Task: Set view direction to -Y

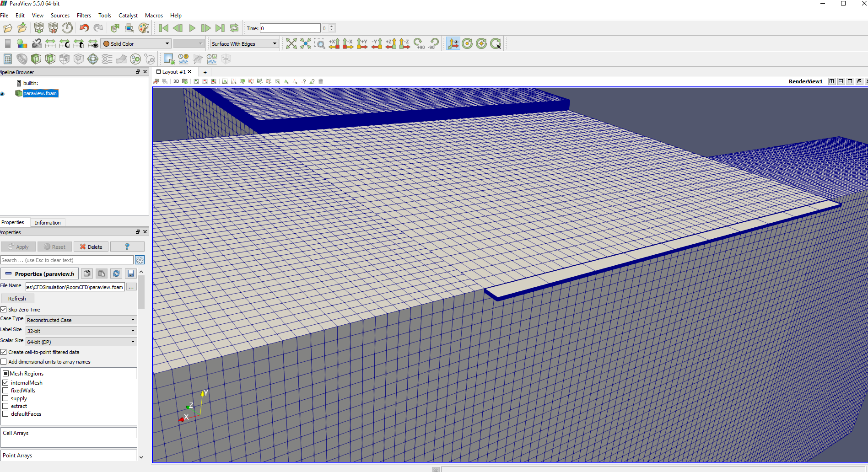Action: tap(377, 43)
